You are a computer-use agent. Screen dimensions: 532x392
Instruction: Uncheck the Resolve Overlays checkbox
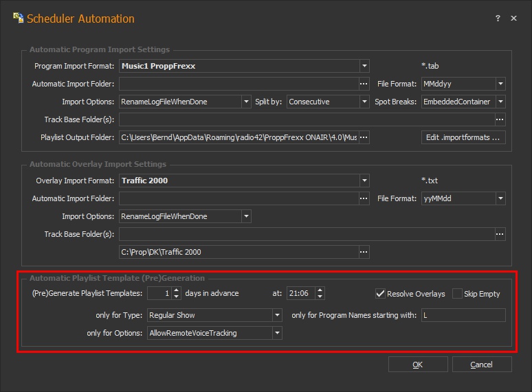381,294
